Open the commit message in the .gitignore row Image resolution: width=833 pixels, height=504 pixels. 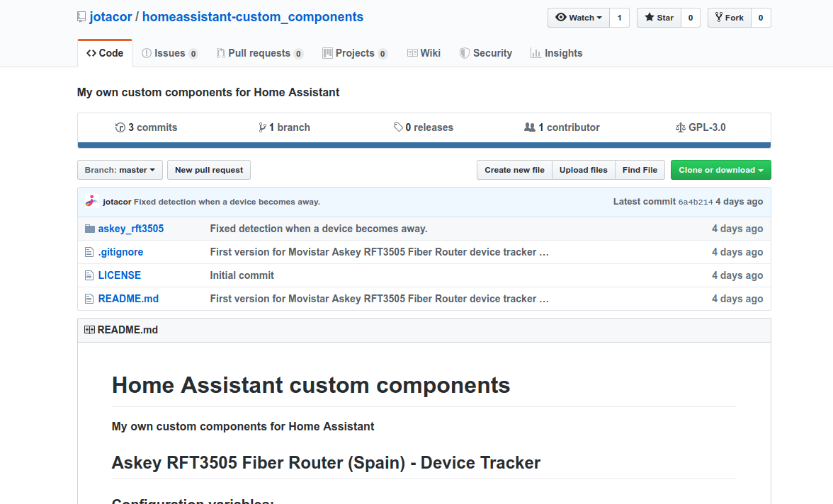point(373,252)
